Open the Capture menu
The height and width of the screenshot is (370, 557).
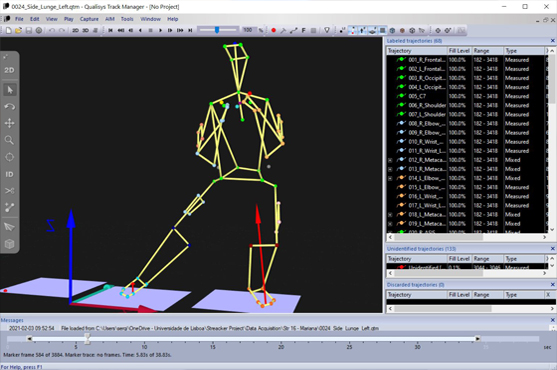point(89,19)
